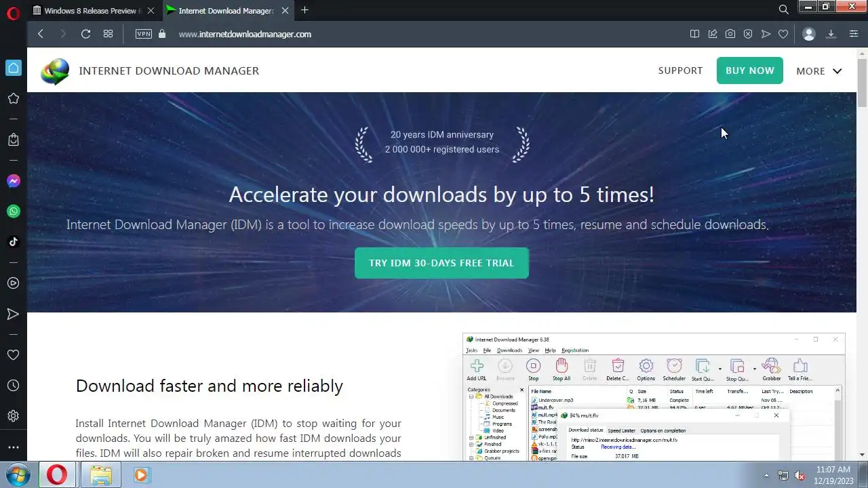
Task: Show browser downloads arrow icon
Action: (x=831, y=34)
